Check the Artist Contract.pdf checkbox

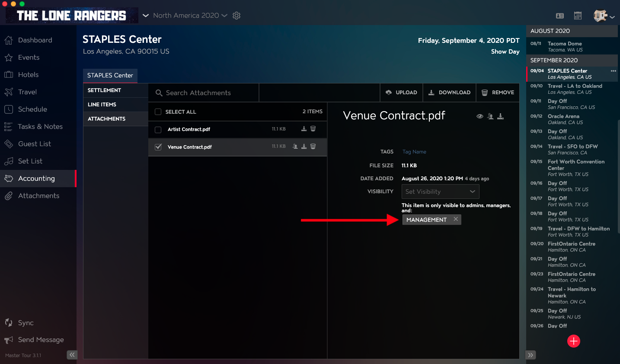tap(158, 130)
